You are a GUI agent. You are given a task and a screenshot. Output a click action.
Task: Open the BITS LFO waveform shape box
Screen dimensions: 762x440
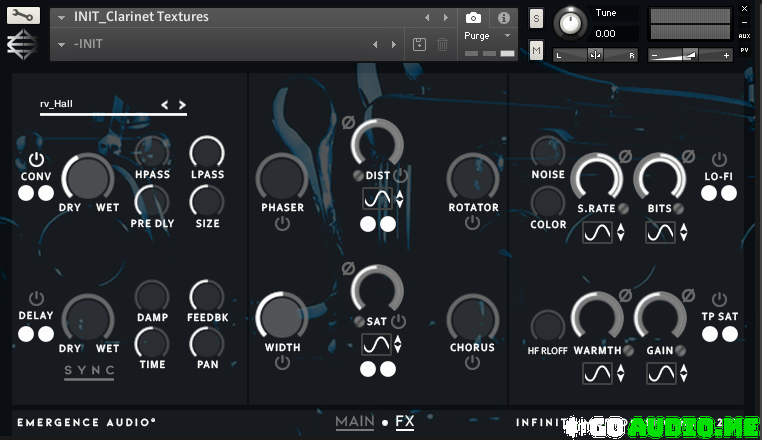(660, 232)
